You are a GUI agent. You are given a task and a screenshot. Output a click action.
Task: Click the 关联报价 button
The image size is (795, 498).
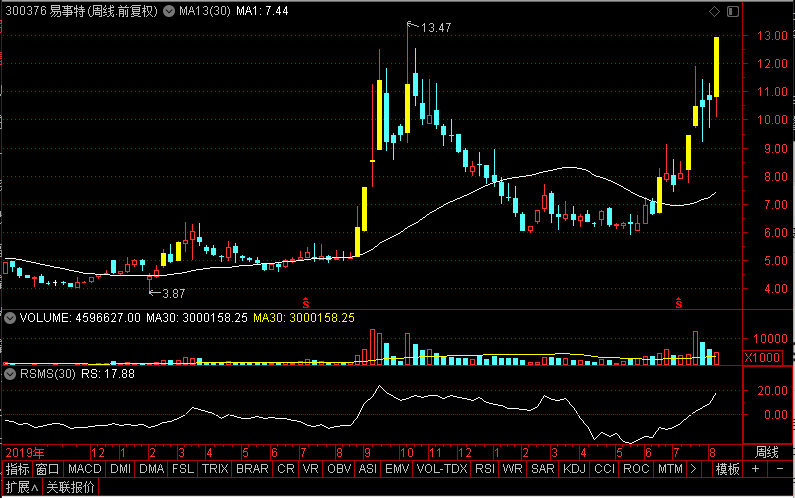[x=70, y=487]
